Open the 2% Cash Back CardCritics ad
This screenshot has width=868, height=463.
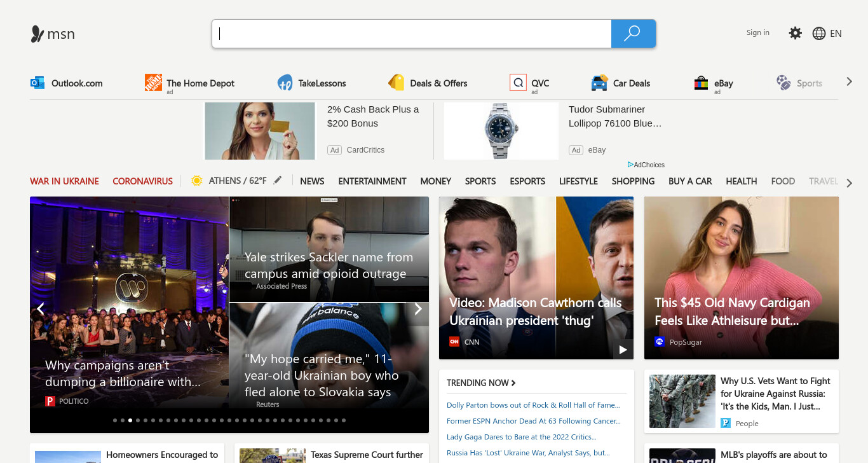[x=373, y=116]
